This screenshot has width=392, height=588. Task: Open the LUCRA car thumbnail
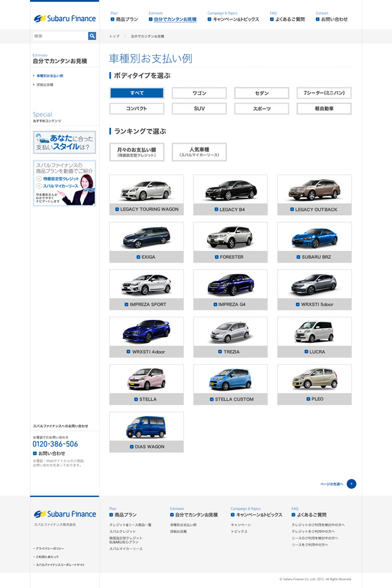pos(315,337)
